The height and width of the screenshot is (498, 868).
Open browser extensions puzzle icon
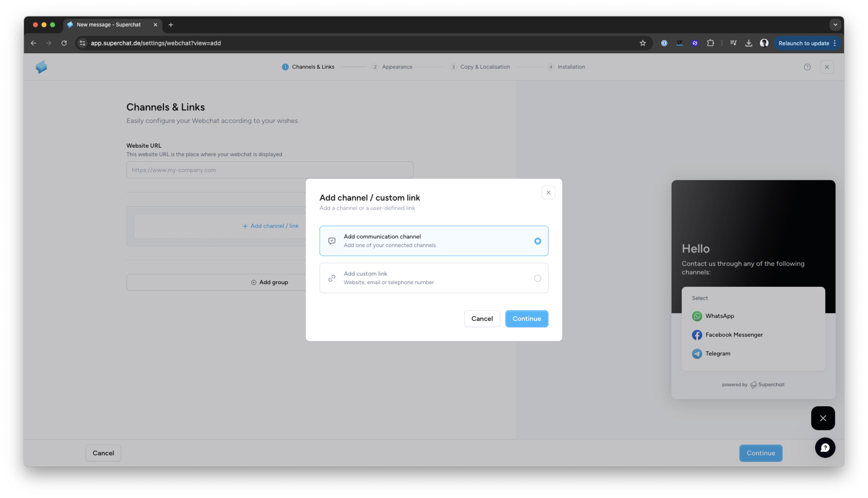(x=710, y=43)
